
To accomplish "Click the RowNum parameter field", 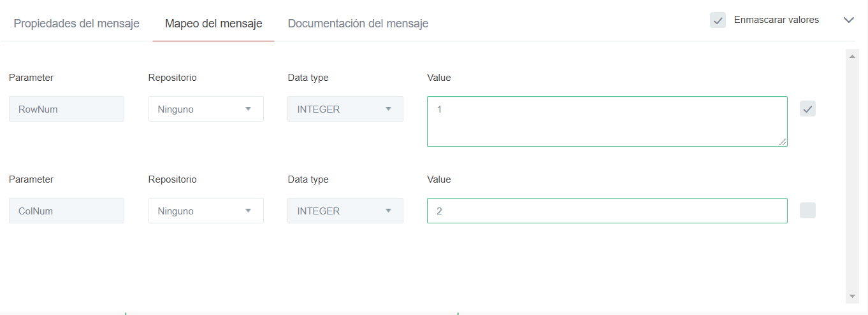I will point(66,109).
